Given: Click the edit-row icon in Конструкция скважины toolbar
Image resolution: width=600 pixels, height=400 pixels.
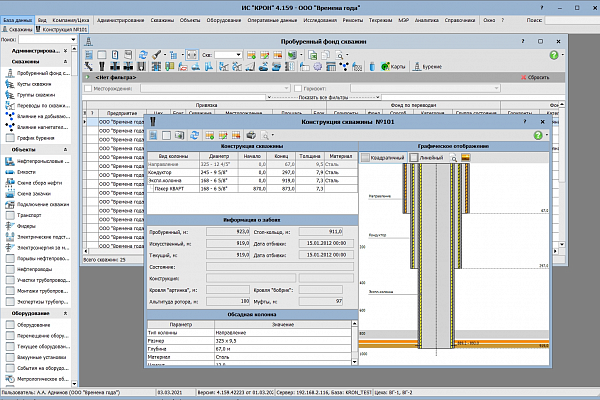Looking at the screenshot, I should point(223,135).
